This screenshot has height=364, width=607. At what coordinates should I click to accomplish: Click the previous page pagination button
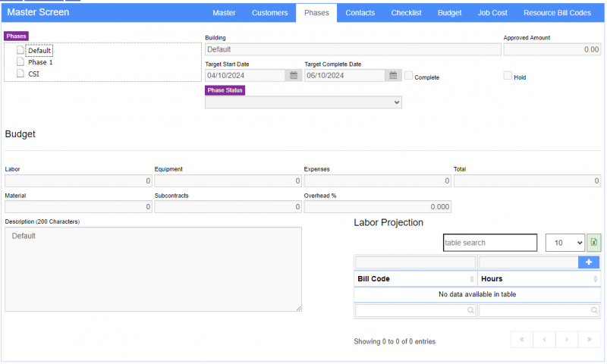click(x=544, y=340)
